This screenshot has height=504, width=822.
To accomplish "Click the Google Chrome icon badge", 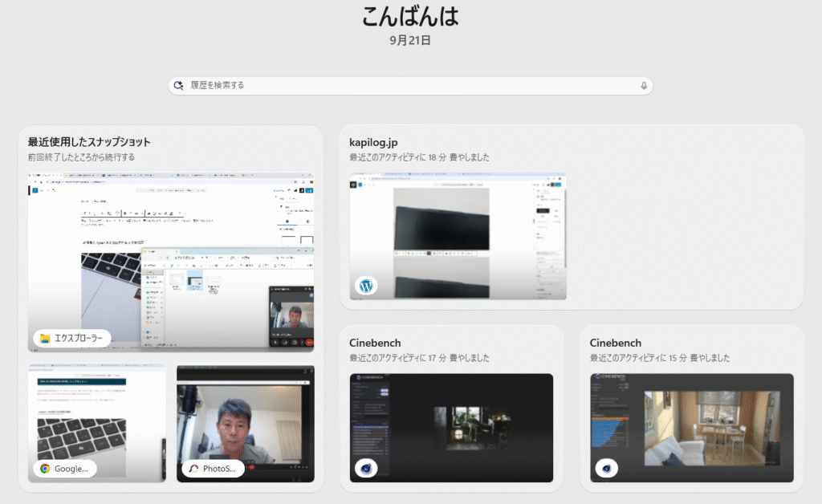I will tap(45, 469).
